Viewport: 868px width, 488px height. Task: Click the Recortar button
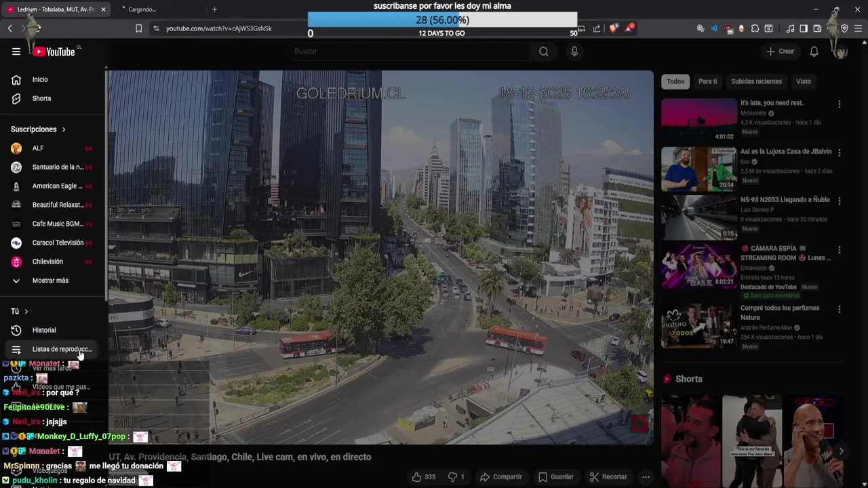pyautogui.click(x=608, y=477)
